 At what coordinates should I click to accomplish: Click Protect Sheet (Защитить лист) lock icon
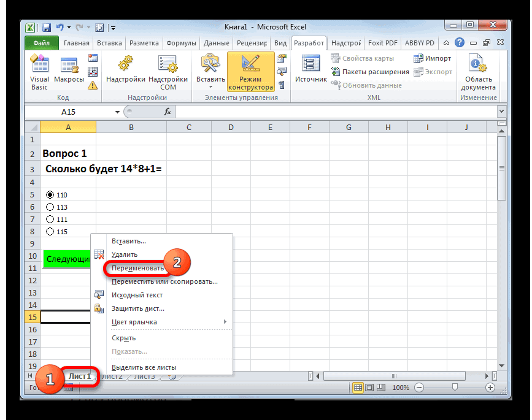point(99,308)
